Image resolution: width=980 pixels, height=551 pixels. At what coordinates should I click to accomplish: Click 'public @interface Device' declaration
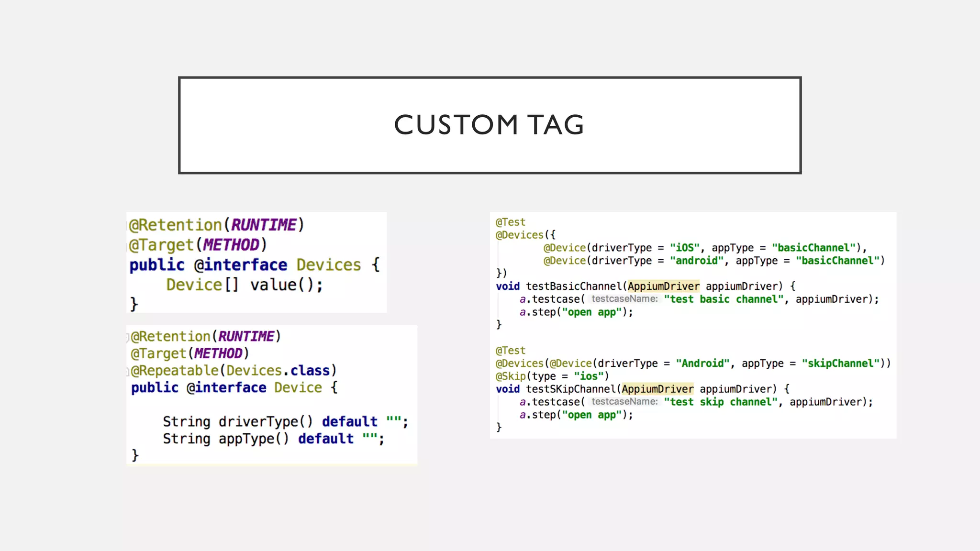234,388
